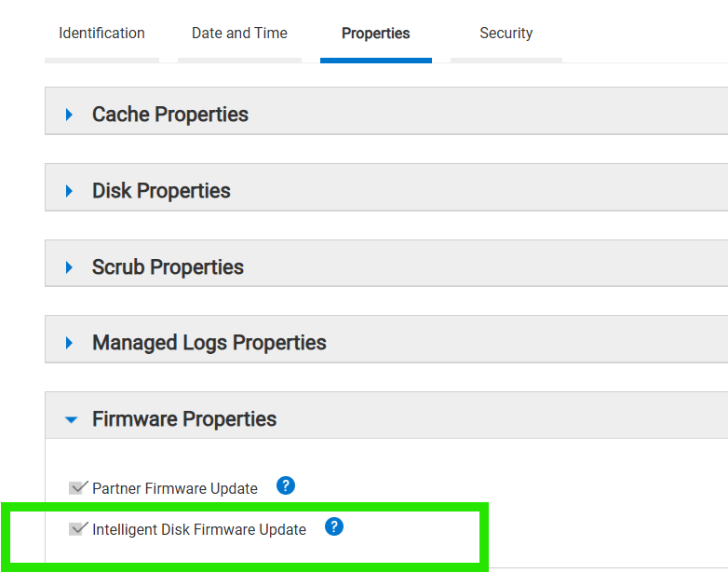Screen dimensions: 728x573
Task: Click the arrow icon beside Managed Logs Properties
Action: 69,343
